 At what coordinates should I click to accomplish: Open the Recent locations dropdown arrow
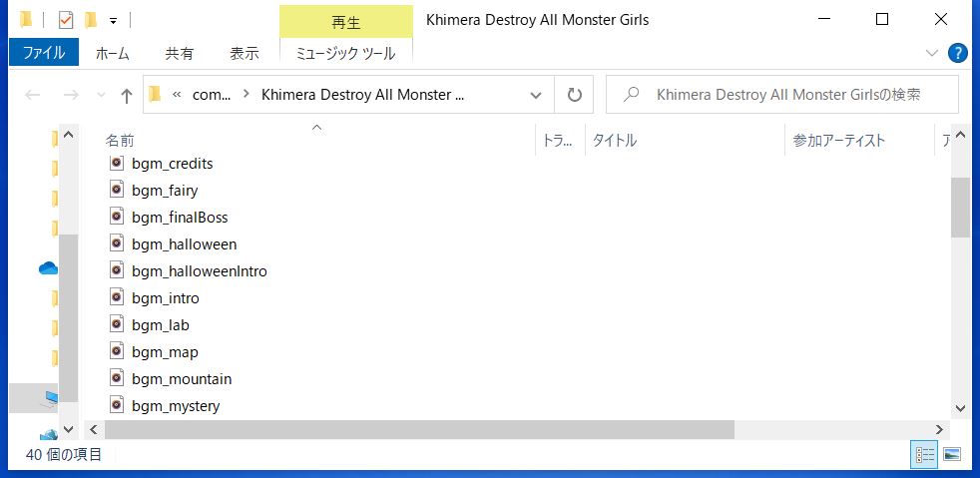pos(101,96)
